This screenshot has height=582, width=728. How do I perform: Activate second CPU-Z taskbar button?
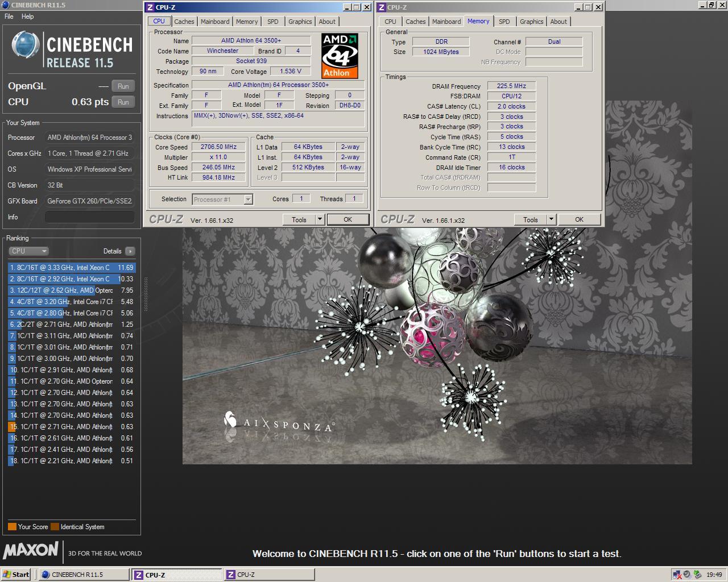coord(268,575)
